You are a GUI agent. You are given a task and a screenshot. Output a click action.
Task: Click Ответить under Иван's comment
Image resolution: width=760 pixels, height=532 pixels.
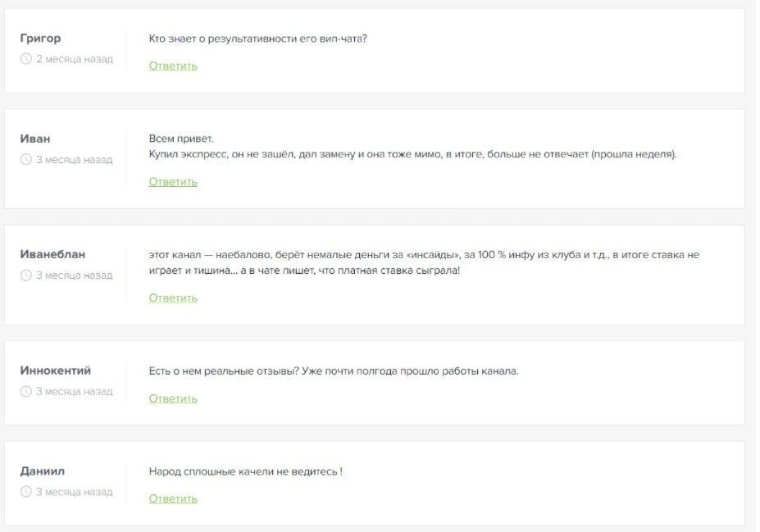pos(173,182)
